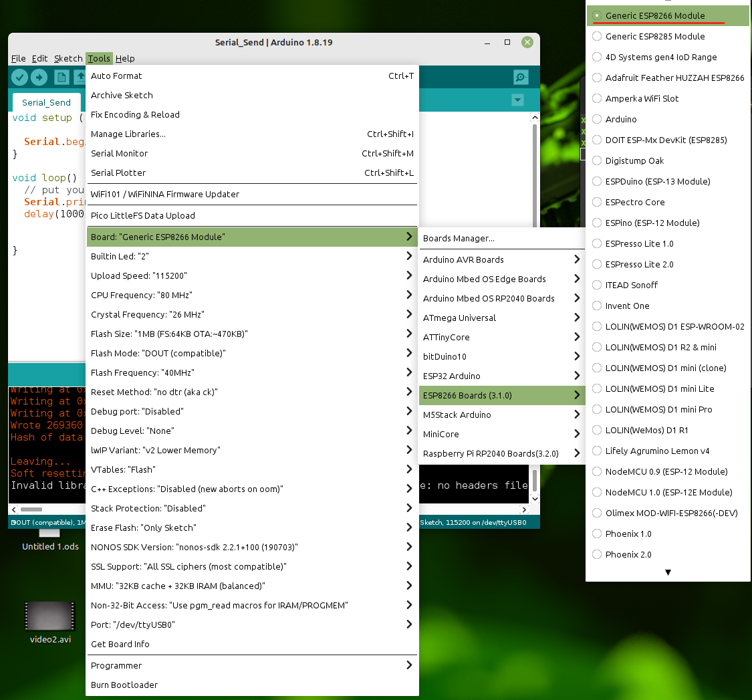Click console horizontal scroll right arrow
Viewport: 752px width, 700px height.
click(523, 509)
